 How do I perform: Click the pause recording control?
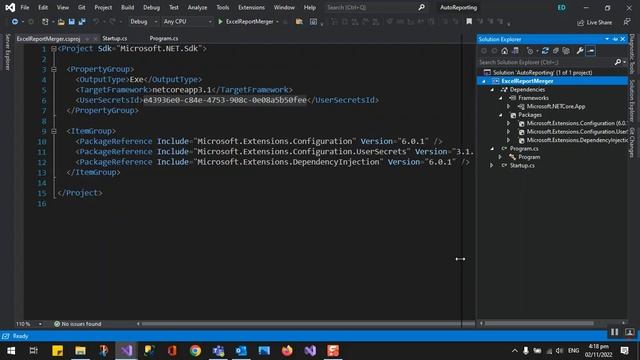(x=614, y=332)
